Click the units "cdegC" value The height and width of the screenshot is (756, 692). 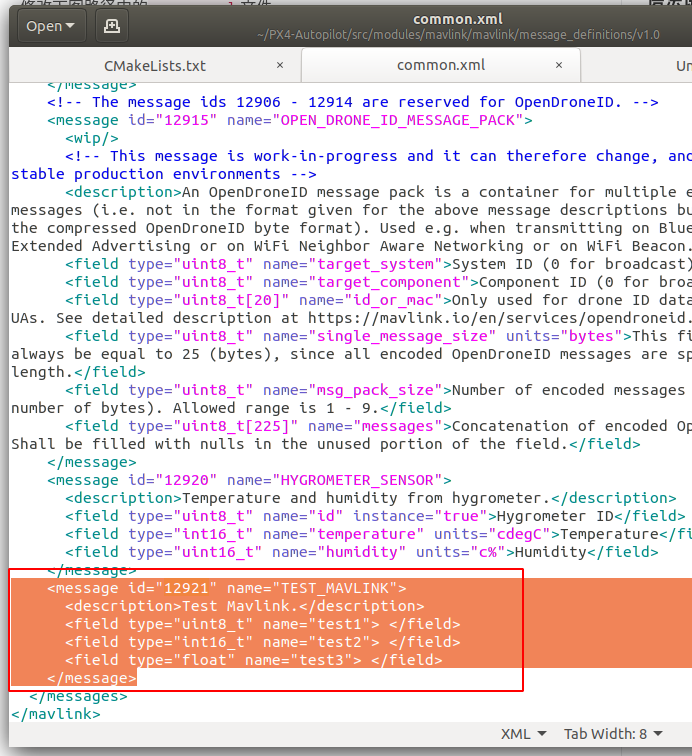point(519,534)
